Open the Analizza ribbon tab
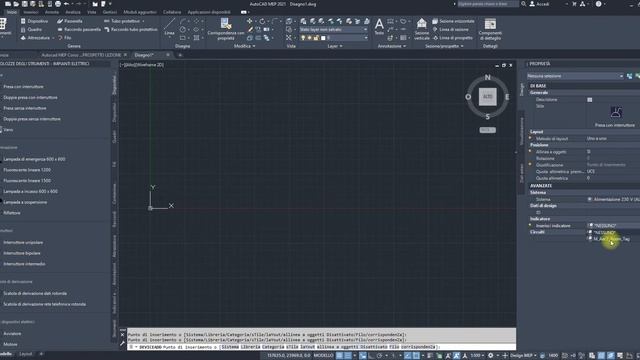The height and width of the screenshot is (360, 640). click(73, 12)
